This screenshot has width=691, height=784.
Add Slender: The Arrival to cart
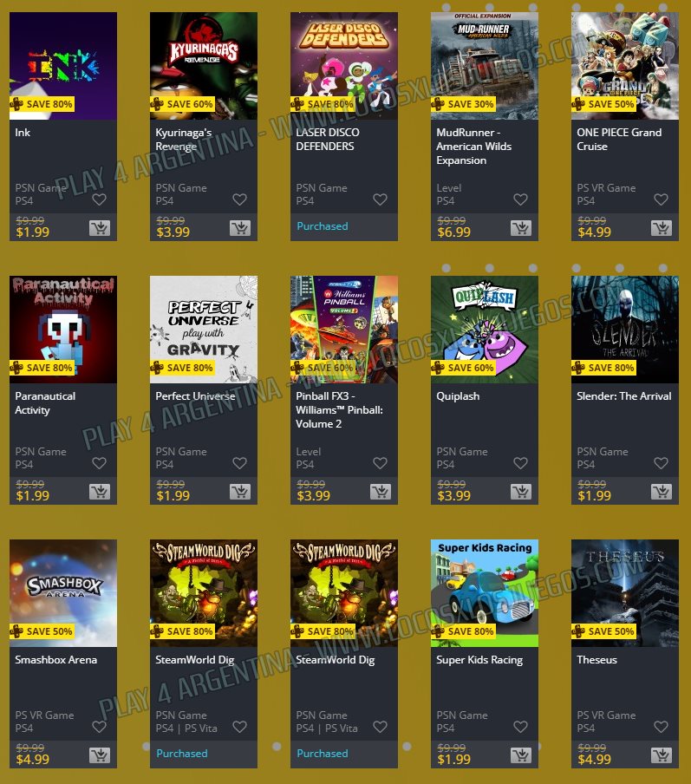662,492
